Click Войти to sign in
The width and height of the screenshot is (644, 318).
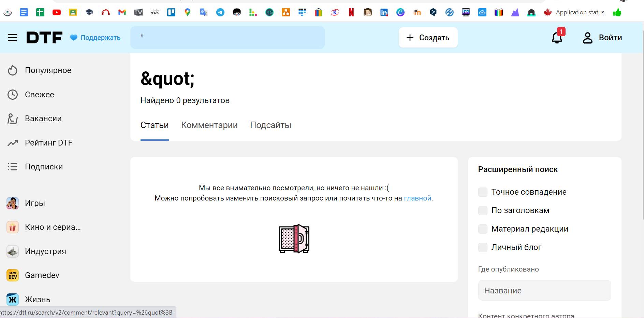(602, 38)
